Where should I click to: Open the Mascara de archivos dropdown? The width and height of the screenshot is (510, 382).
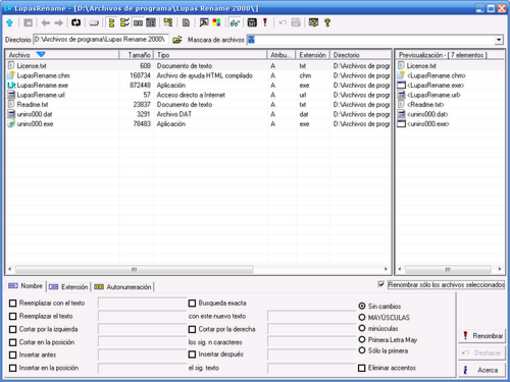point(499,40)
